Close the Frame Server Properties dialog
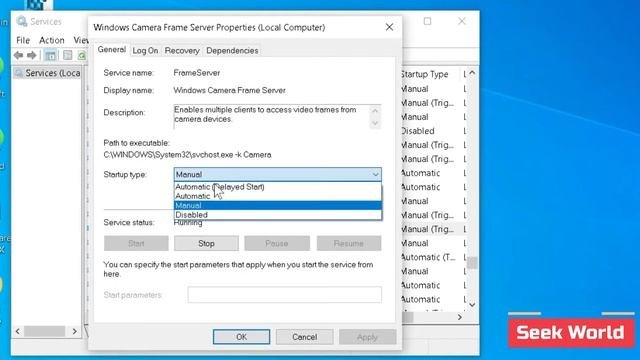This screenshot has height=360, width=640. [x=389, y=27]
